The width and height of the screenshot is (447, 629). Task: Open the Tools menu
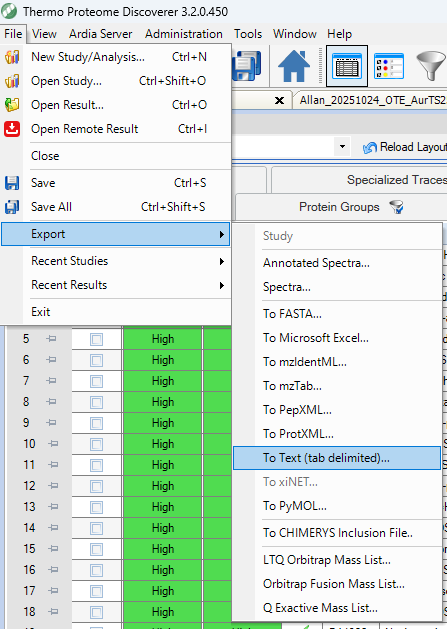click(x=248, y=34)
